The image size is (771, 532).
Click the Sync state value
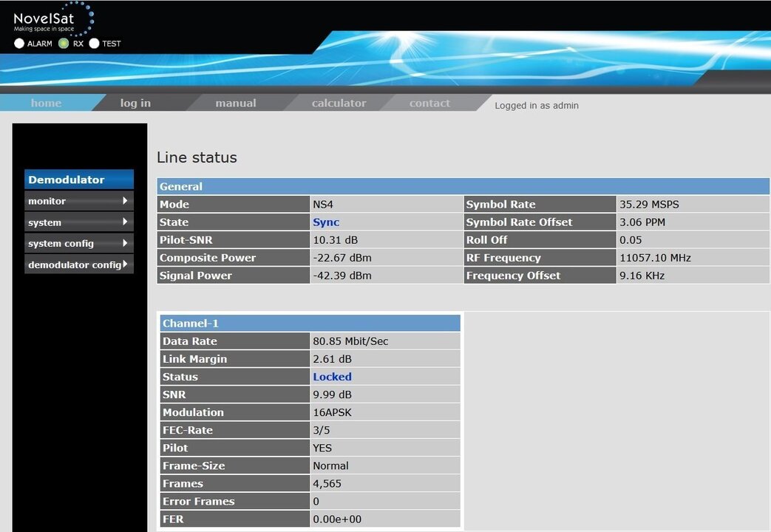(326, 222)
